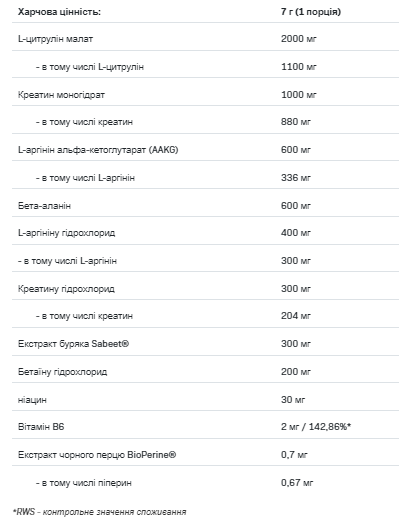The height and width of the screenshot is (526, 402).
Task: Click 'L-аргініну гідрохлорид' label
Action: tap(66, 233)
